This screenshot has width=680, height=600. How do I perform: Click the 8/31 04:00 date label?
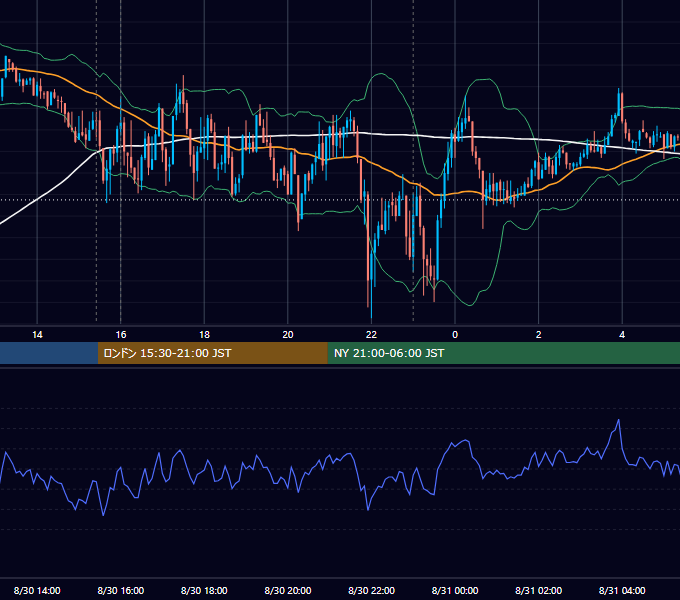point(622,590)
